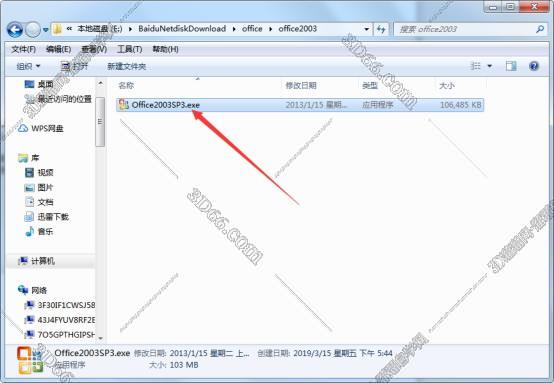The width and height of the screenshot is (554, 383).
Task: Go back with the Back arrow button
Action: point(15,30)
